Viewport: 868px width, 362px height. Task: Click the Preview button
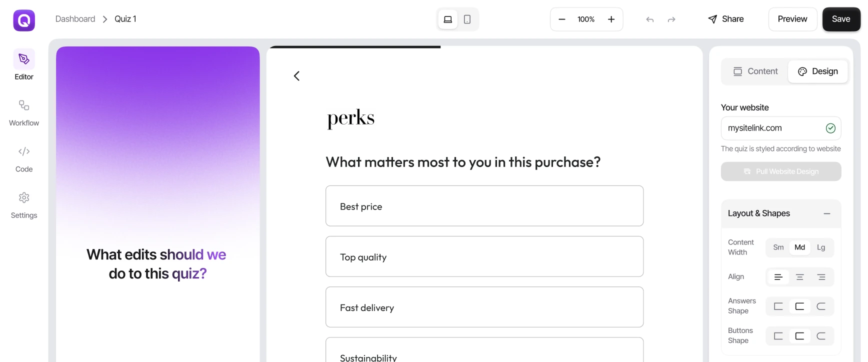(x=792, y=19)
